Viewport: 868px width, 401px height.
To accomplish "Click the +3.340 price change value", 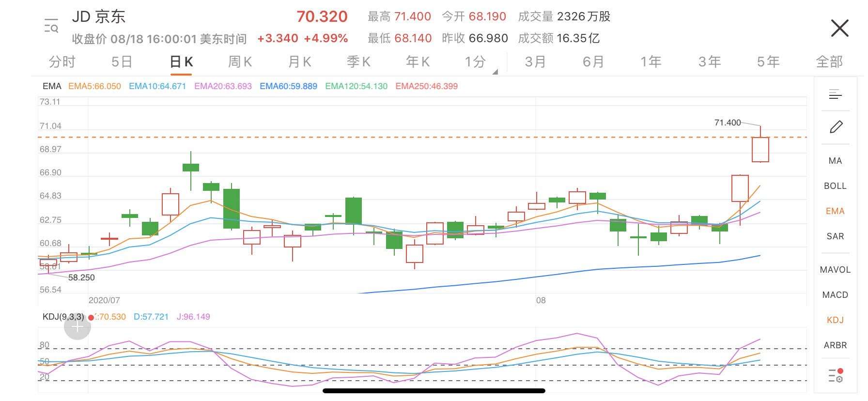I will coord(278,38).
